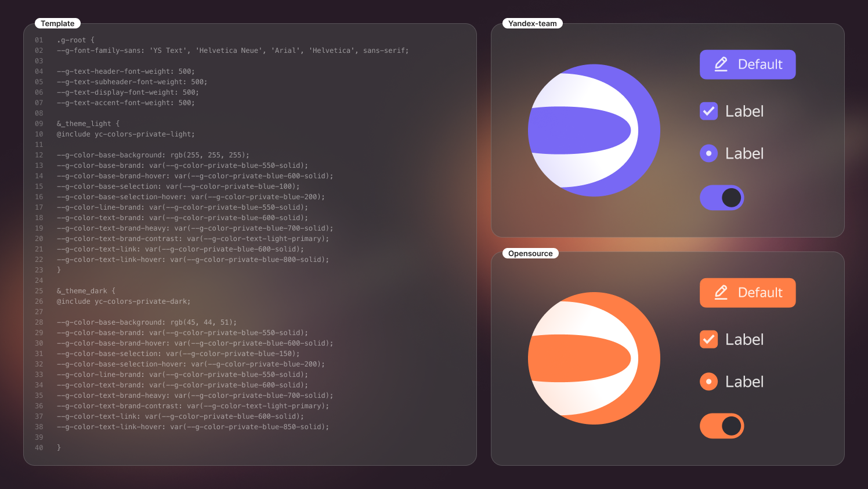
Task: Turn off the purple toggle switch
Action: click(x=722, y=197)
